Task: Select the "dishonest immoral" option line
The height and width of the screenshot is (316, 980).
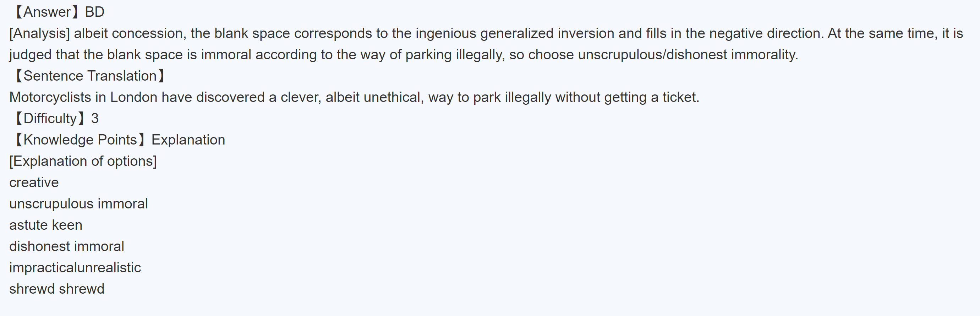Action: (x=67, y=247)
